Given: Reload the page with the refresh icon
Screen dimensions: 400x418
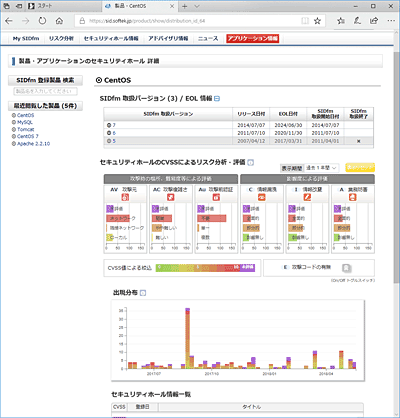Looking at the screenshot, I should [42, 21].
